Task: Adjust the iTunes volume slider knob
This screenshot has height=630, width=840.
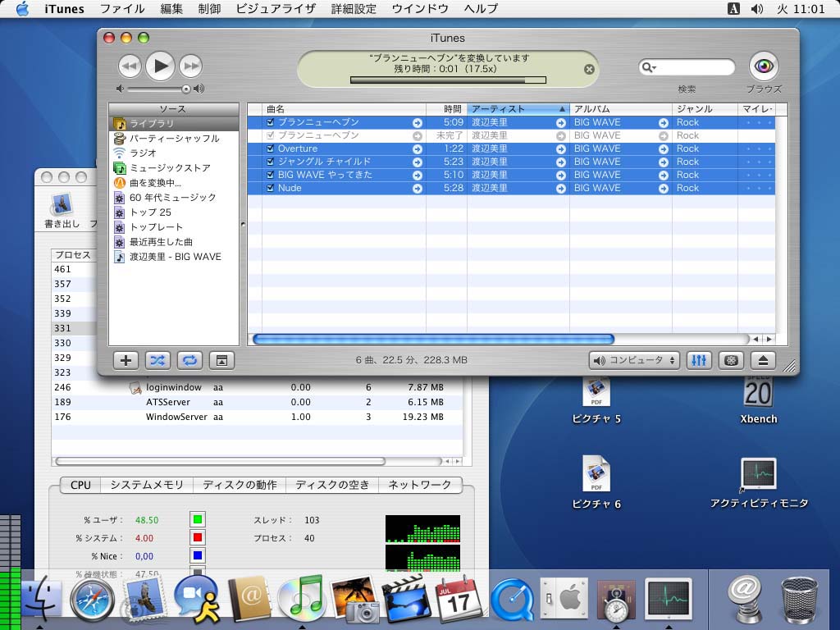Action: (186, 89)
